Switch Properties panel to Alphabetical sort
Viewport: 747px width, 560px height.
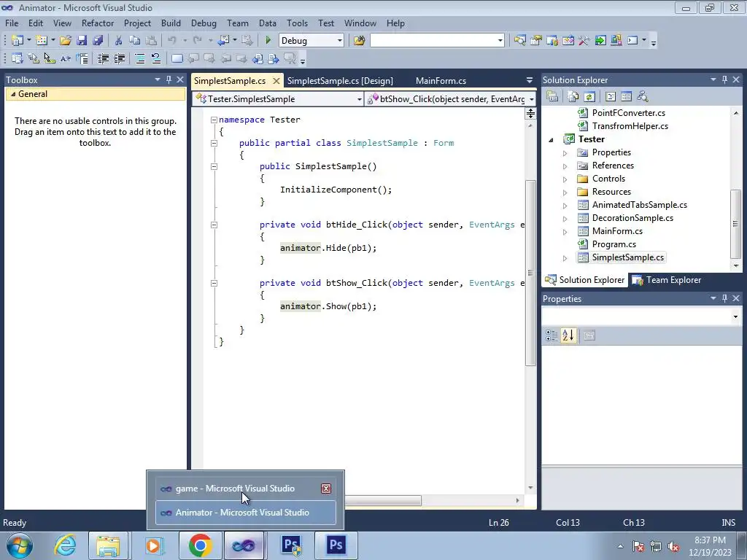(x=568, y=335)
